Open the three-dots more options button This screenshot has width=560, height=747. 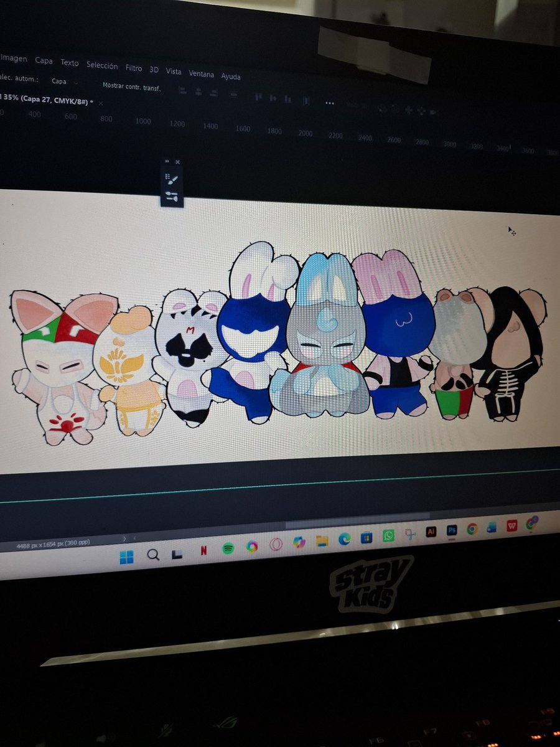330,103
